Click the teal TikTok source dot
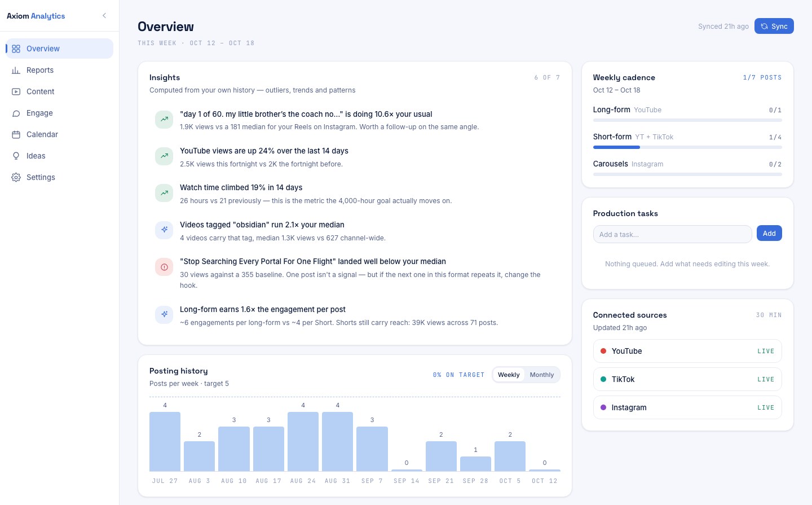The width and height of the screenshot is (812, 505). (603, 379)
